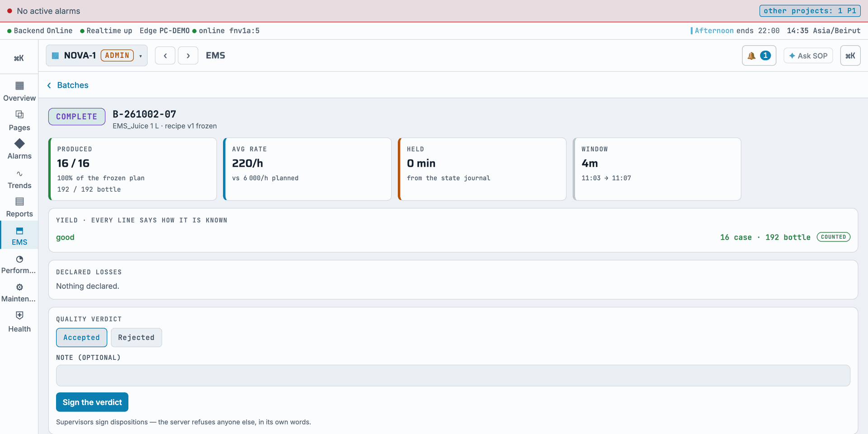Click the HELD 0 min value

(x=421, y=163)
